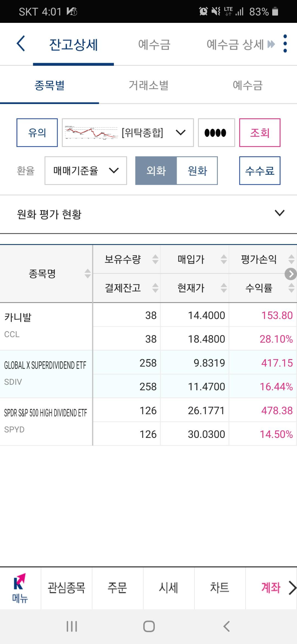Screen dimensions: 297x644
Task: Sort by 매입가 arrows
Action: click(224, 259)
